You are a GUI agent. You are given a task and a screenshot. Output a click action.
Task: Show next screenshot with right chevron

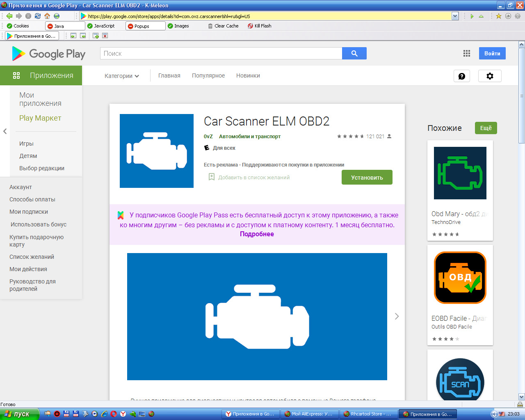click(x=397, y=316)
